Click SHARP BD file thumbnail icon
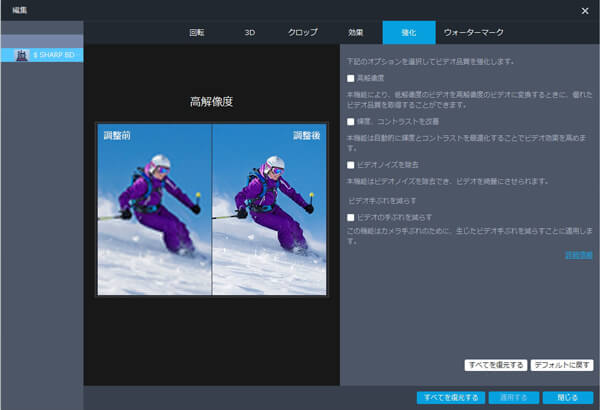Screen dimensions: 600x410 (x=22, y=55)
